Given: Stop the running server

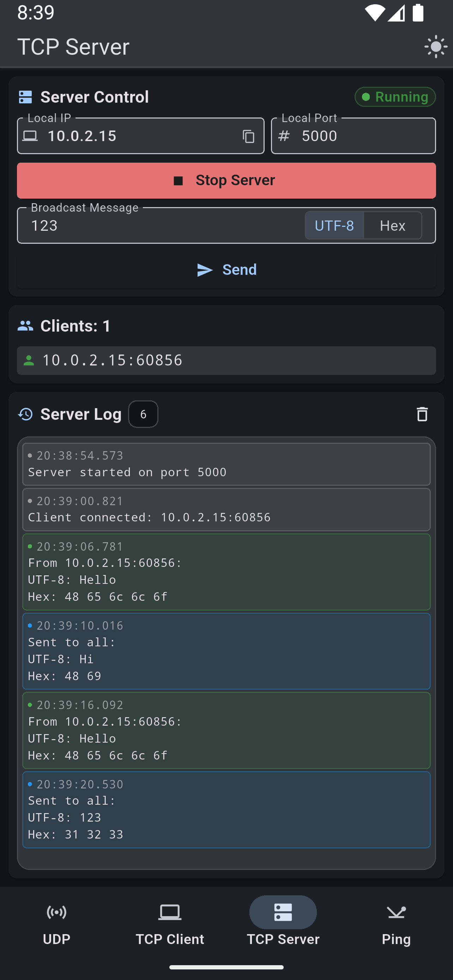Looking at the screenshot, I should [x=226, y=181].
